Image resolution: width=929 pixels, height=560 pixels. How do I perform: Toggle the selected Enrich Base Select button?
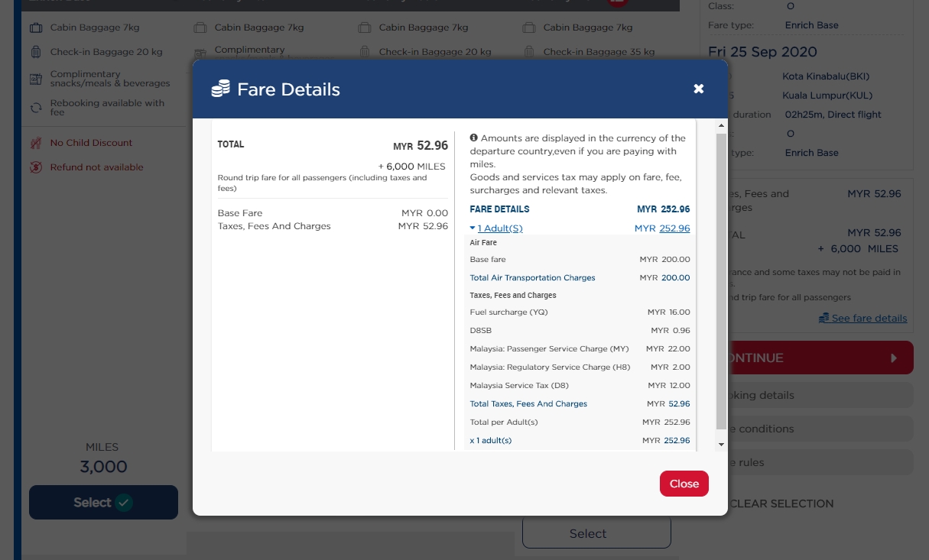(x=103, y=502)
